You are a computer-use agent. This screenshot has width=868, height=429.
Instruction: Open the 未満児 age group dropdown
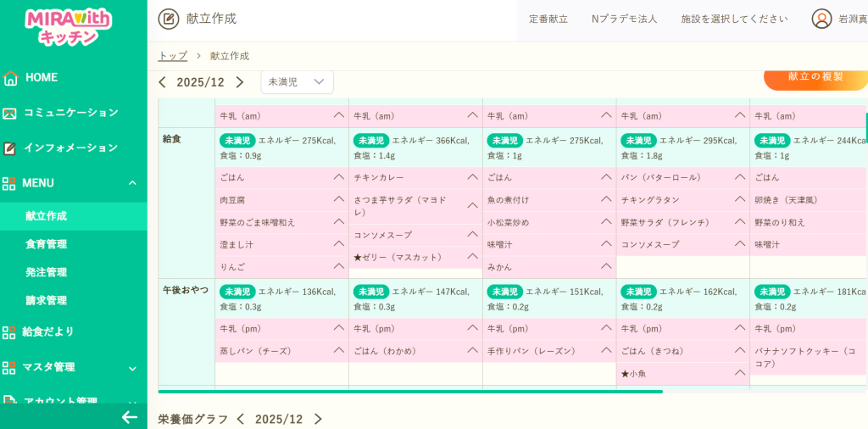(x=297, y=82)
